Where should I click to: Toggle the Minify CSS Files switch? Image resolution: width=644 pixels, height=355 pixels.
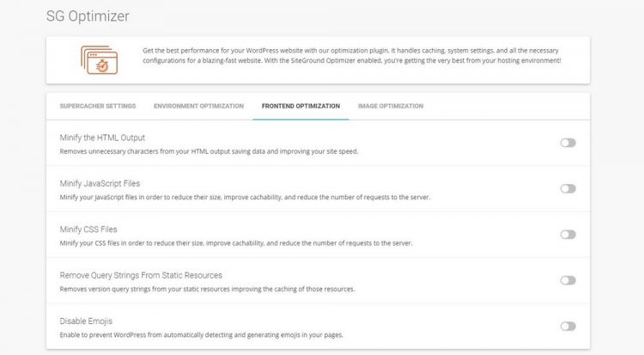click(568, 235)
